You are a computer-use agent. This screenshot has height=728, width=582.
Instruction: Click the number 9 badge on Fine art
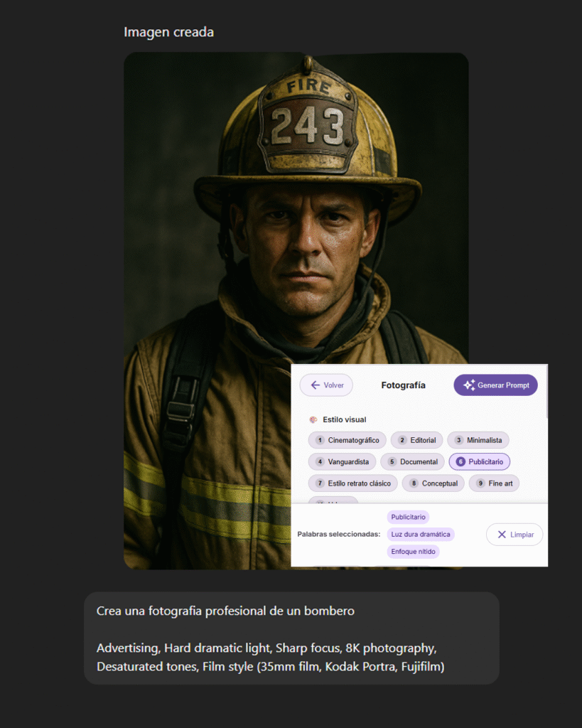pos(480,483)
